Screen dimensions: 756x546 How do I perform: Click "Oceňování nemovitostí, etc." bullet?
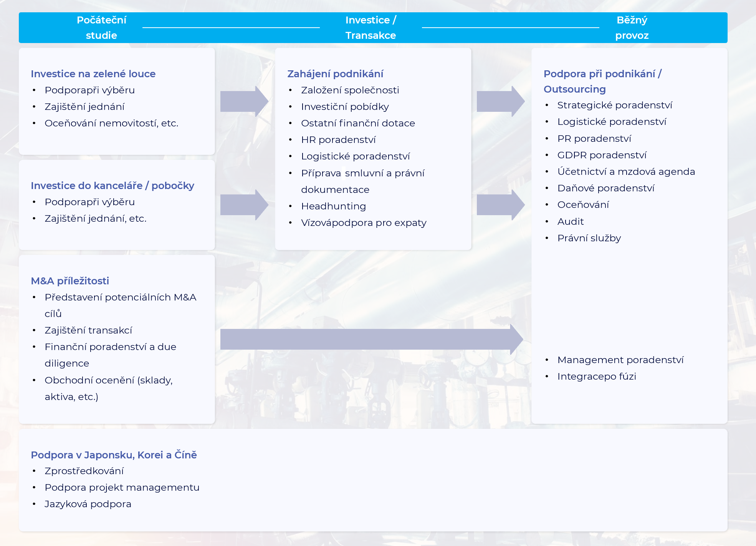pos(111,123)
